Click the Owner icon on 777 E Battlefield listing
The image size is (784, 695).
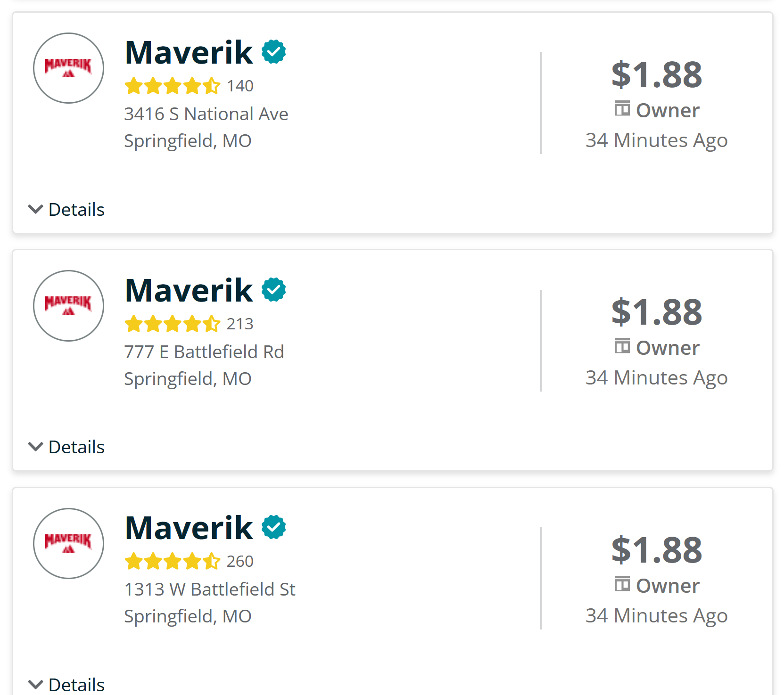point(622,346)
